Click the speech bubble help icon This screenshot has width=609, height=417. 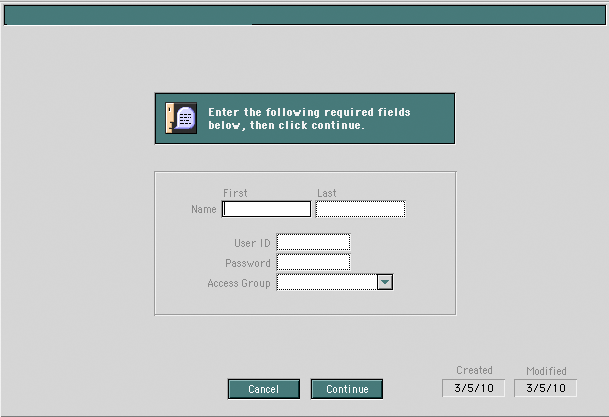click(x=181, y=118)
